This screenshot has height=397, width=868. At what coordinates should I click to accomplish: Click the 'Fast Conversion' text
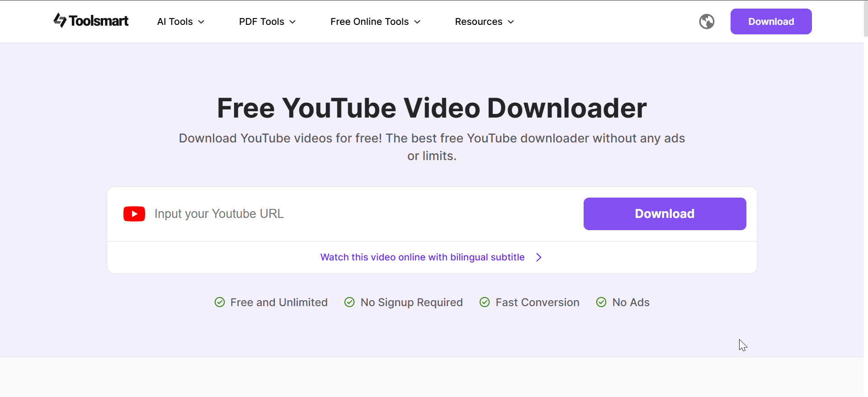point(538,302)
